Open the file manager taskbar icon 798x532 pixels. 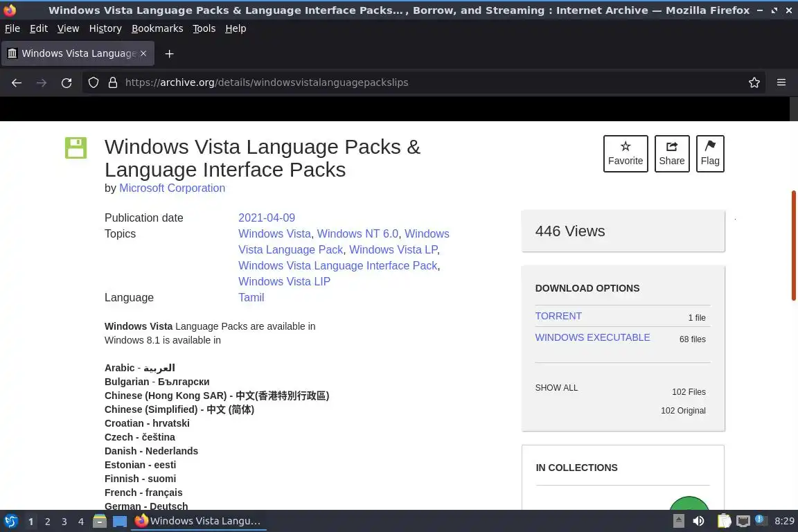(100, 521)
